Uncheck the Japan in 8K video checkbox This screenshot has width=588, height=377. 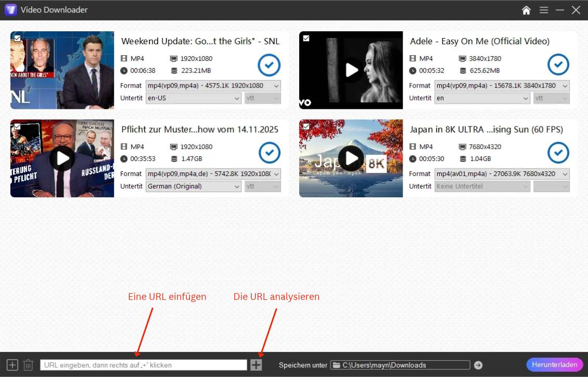tap(306, 127)
